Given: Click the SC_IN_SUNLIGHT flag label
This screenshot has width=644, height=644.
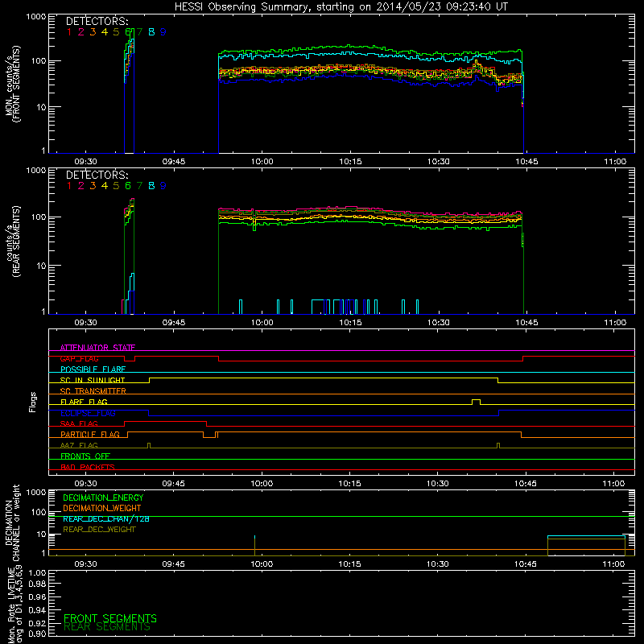Looking at the screenshot, I should [x=93, y=380].
